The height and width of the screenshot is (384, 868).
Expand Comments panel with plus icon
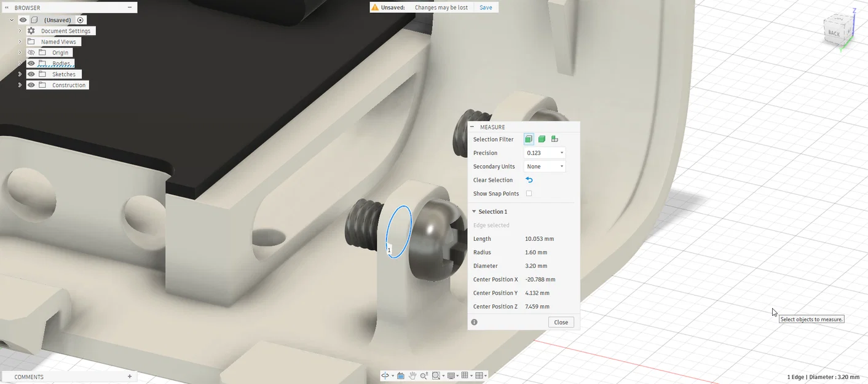pyautogui.click(x=129, y=377)
